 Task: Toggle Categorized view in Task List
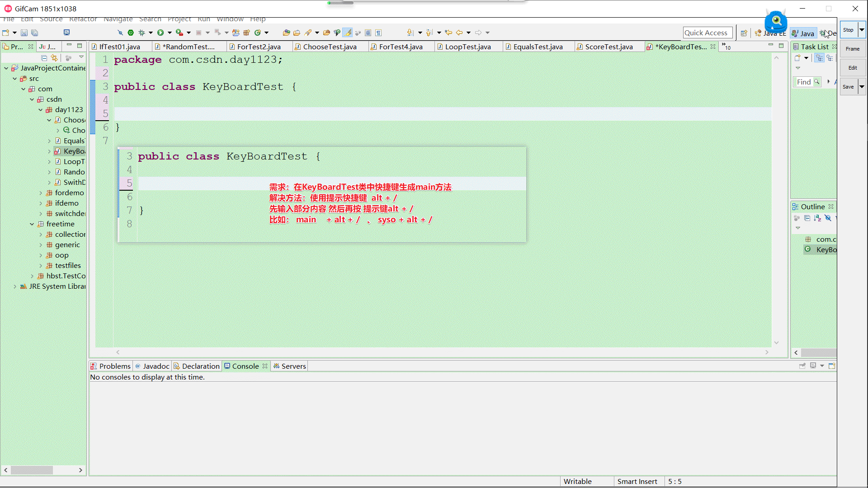click(x=819, y=58)
